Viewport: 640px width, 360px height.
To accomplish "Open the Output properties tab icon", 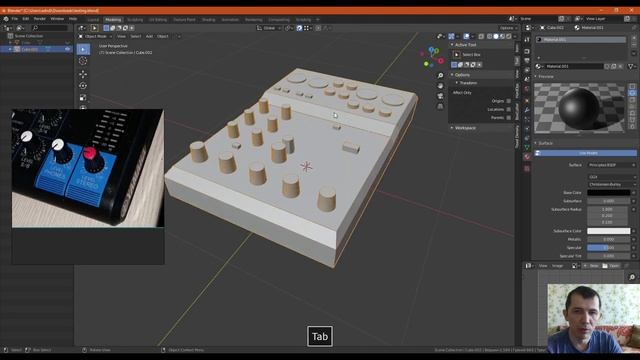I will [527, 60].
